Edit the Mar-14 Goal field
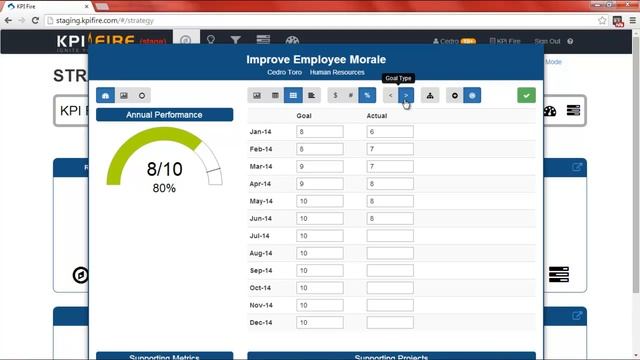Screen dimensions: 640x360 [x=320, y=166]
